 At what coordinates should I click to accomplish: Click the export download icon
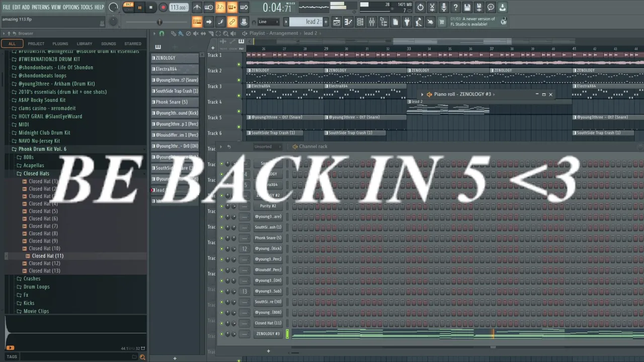502,8
